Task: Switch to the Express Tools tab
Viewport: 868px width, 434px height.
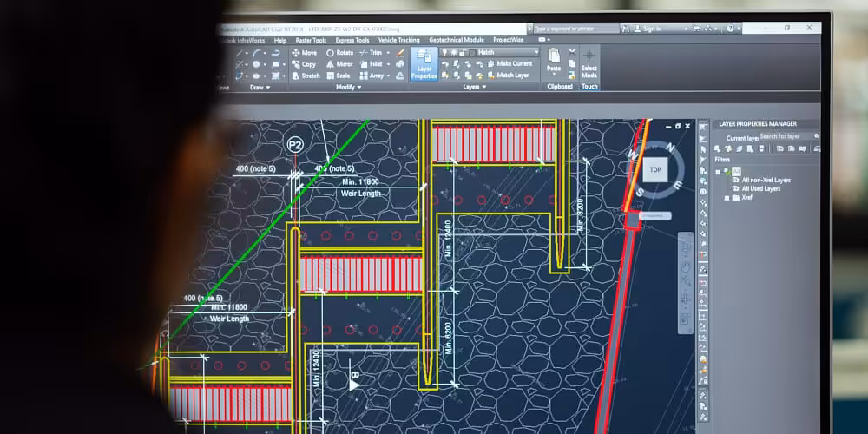Action: 352,41
